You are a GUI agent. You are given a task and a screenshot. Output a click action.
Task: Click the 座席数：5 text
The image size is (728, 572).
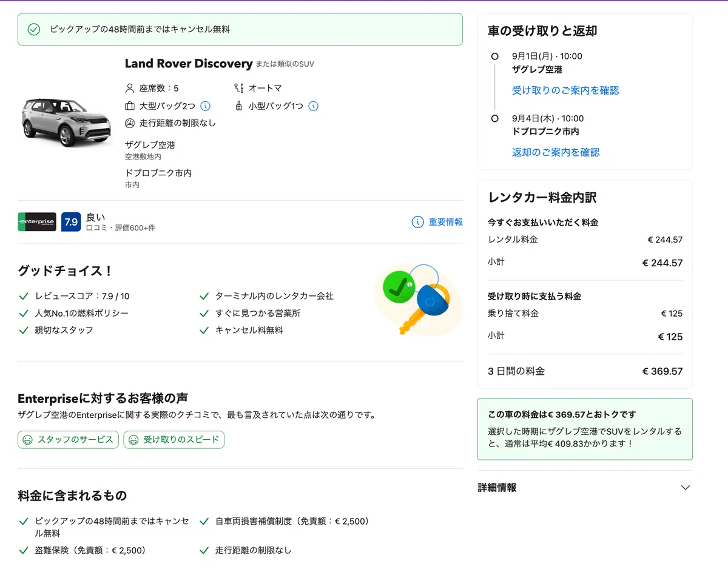tap(159, 88)
